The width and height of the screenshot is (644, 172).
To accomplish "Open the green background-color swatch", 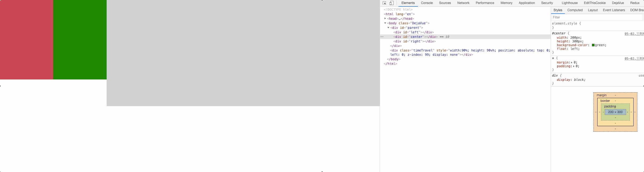I will click(x=593, y=45).
